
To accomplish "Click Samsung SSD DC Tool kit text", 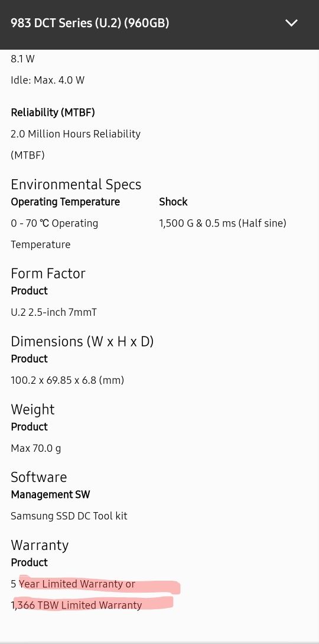I will point(69,516).
